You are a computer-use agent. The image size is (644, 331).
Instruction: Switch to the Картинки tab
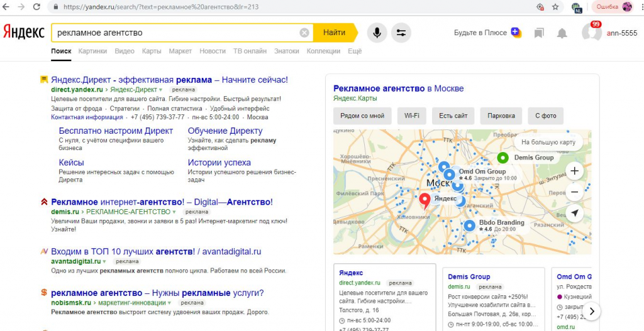pyautogui.click(x=92, y=52)
